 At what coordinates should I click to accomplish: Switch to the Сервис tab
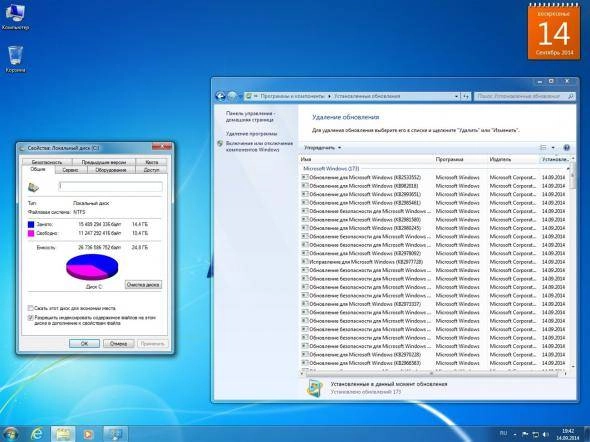71,170
